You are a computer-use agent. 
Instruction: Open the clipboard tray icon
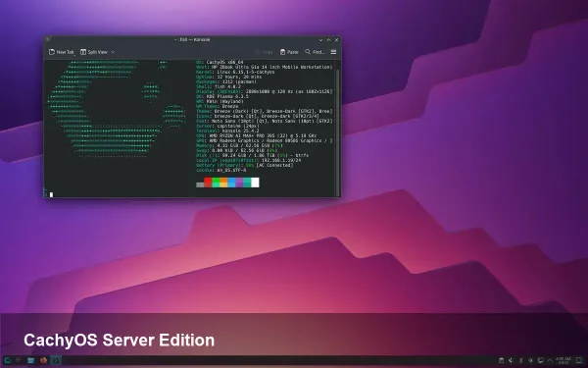pos(501,361)
